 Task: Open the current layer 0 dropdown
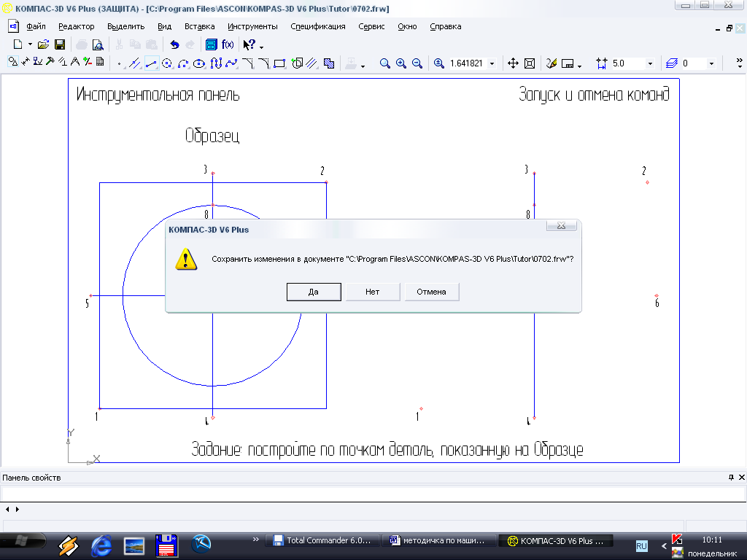[x=711, y=64]
